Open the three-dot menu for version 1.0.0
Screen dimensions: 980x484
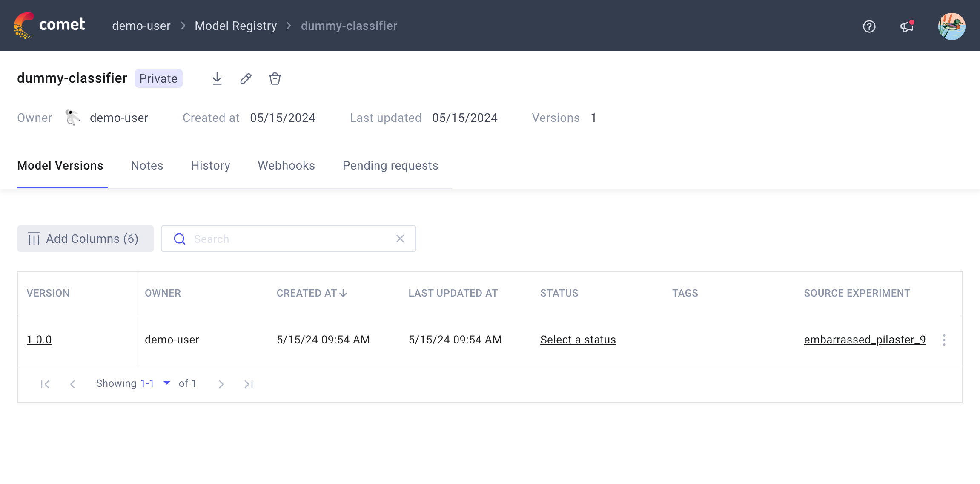pyautogui.click(x=944, y=340)
